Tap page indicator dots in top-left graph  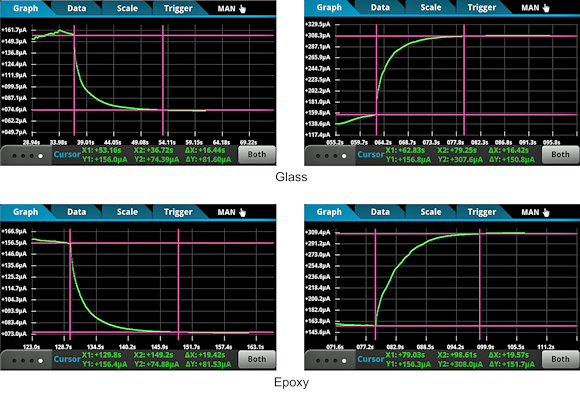click(27, 156)
